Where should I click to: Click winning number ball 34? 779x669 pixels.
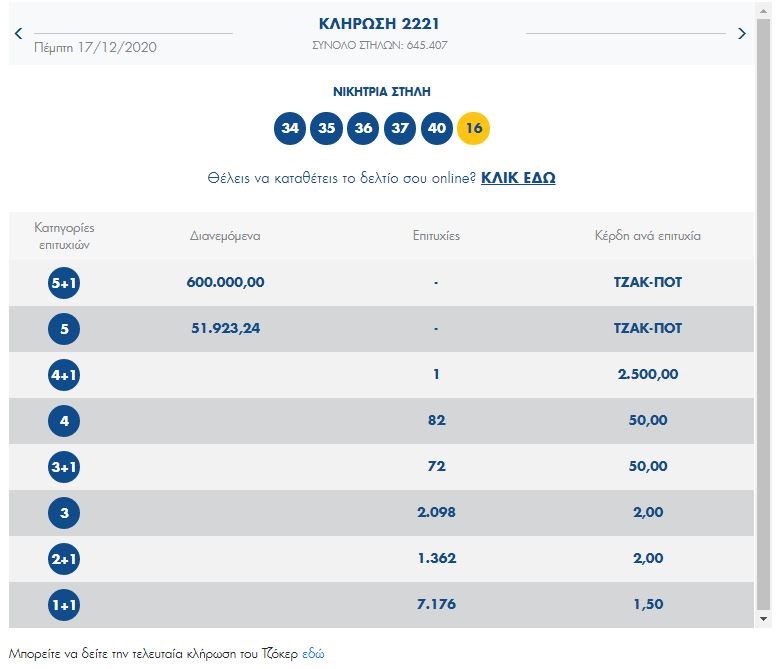click(x=290, y=128)
